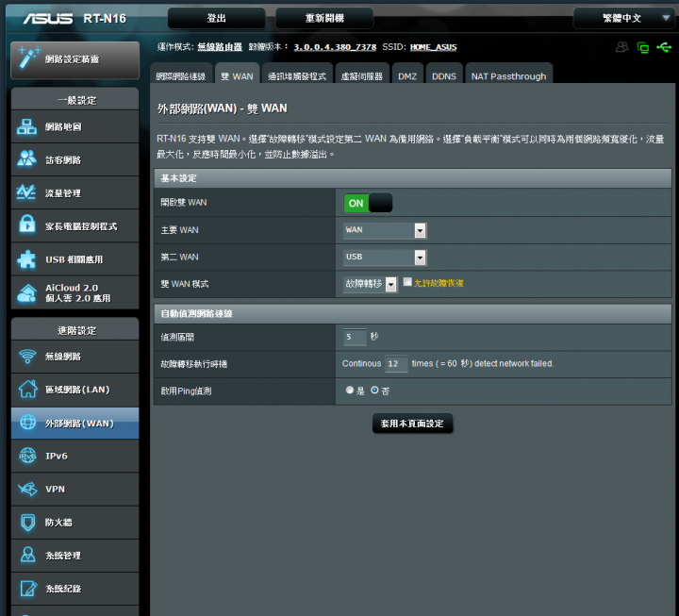Open 流量管理 in the sidebar
Image resolution: width=679 pixels, height=616 pixels.
[x=75, y=192]
